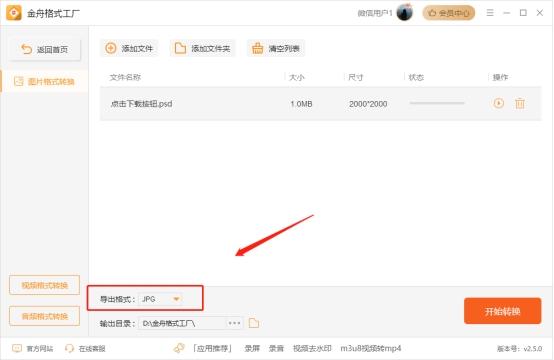Start converting the psd file with play icon
554x360 pixels.
499,104
